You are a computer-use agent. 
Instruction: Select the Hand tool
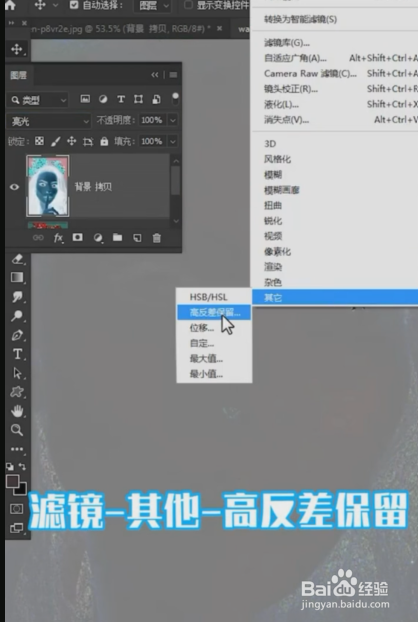[17, 411]
